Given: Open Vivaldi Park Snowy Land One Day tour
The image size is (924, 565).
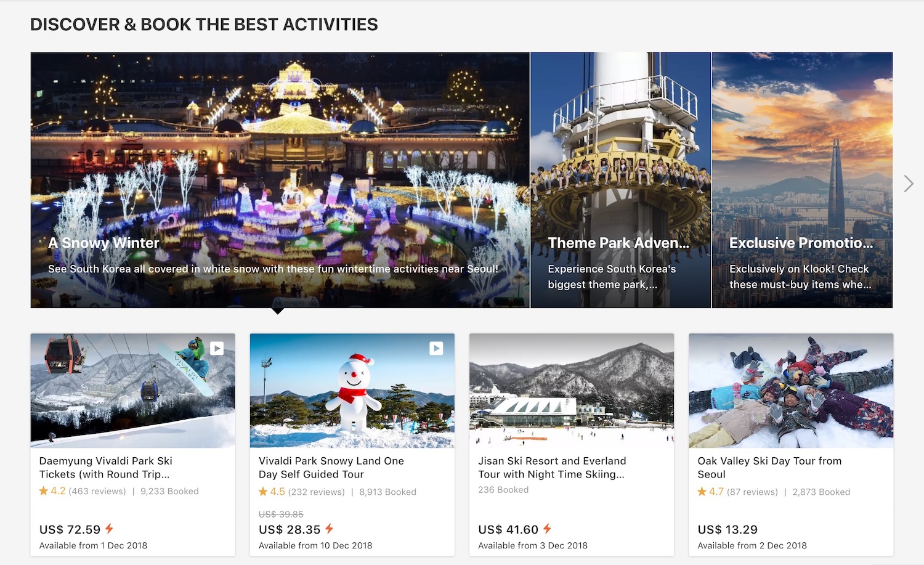Looking at the screenshot, I should coord(331,468).
